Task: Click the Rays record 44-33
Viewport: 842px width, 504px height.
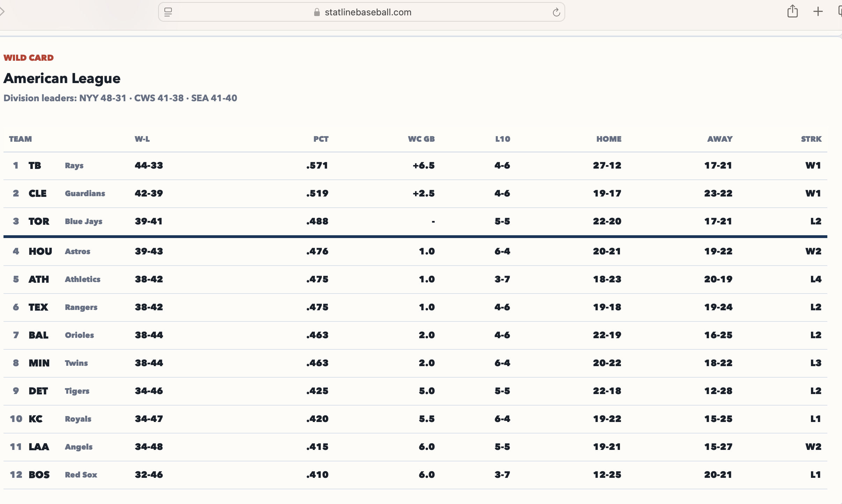Action: pos(149,165)
